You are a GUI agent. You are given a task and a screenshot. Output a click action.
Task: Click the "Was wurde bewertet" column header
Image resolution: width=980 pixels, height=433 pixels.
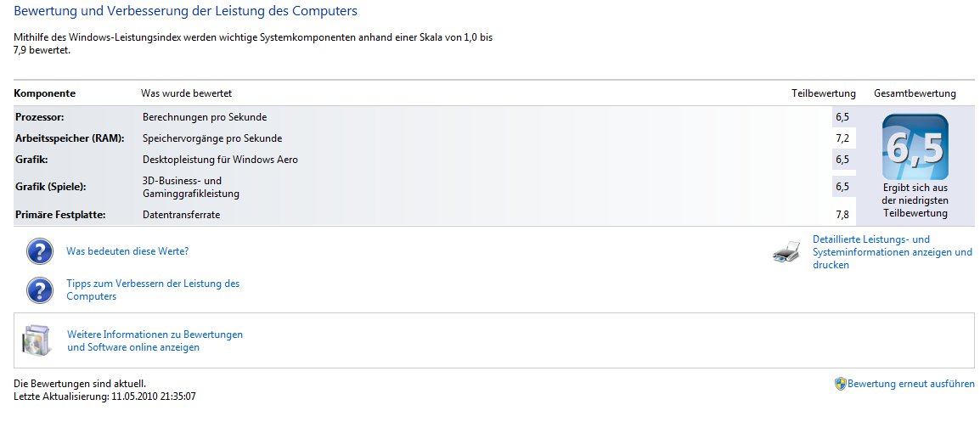[x=186, y=93]
